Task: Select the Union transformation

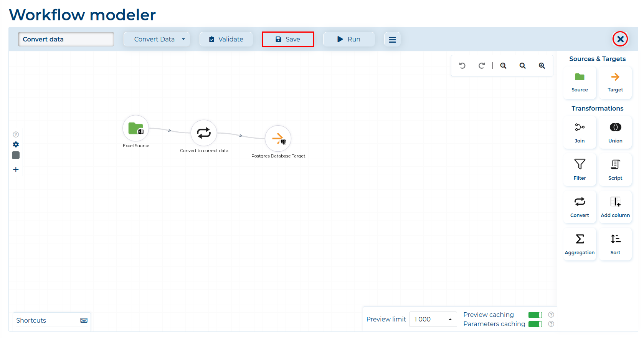Action: coord(615,132)
